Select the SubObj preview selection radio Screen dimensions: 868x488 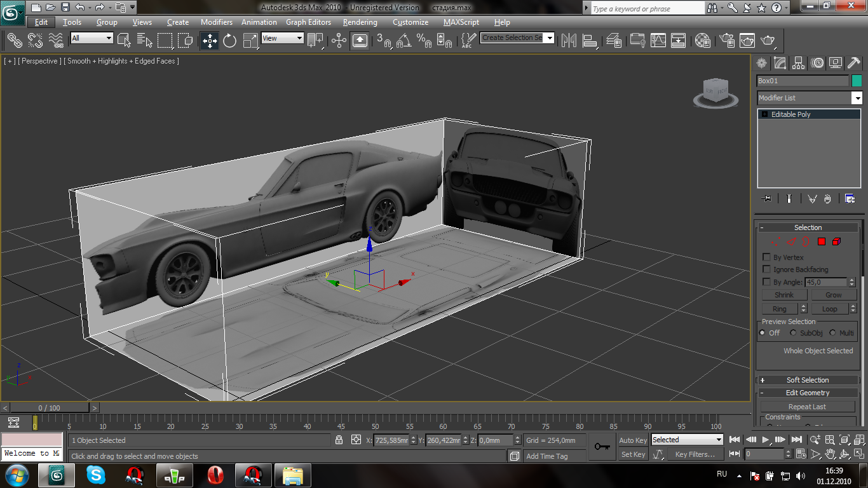(x=793, y=333)
